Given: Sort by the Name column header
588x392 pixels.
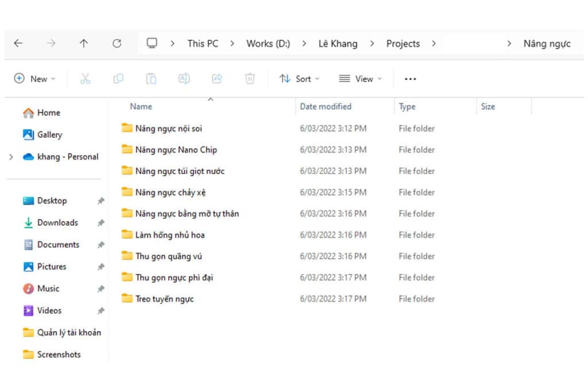Looking at the screenshot, I should [141, 106].
